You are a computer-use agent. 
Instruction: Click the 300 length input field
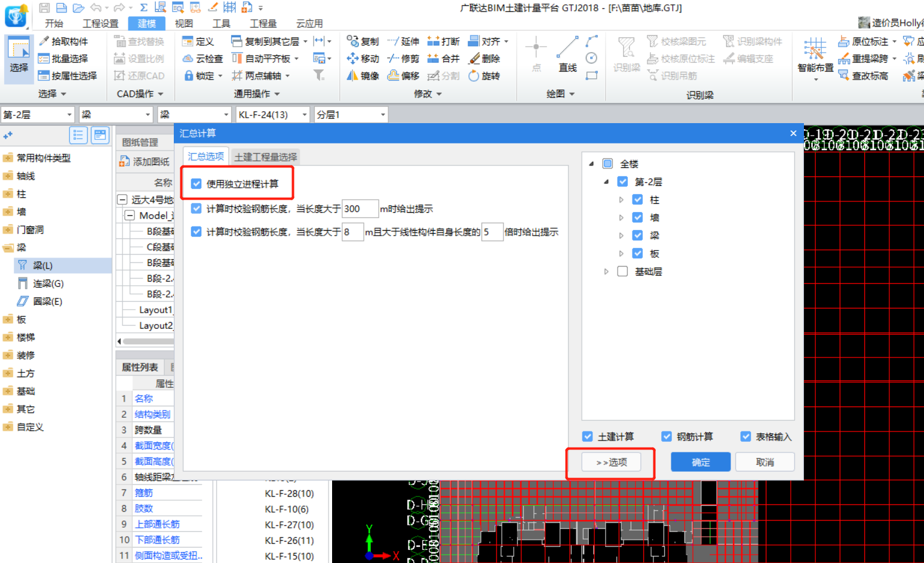360,209
